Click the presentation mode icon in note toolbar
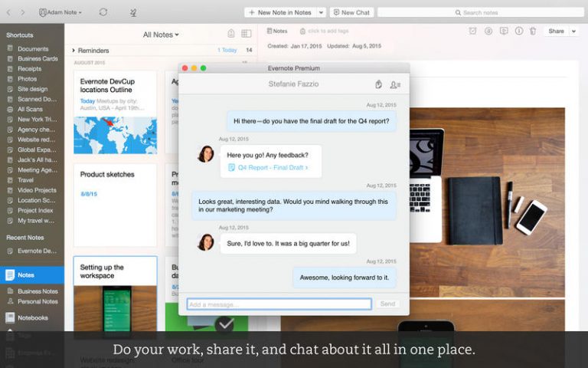The image size is (588, 368). tap(503, 31)
